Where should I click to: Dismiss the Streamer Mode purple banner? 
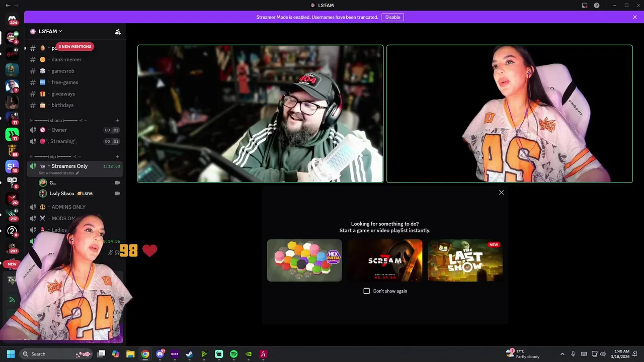point(634,17)
